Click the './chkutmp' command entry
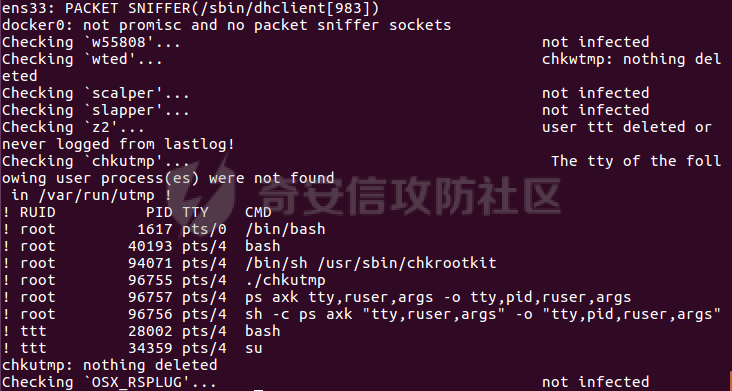The height and width of the screenshot is (391, 732). pos(285,280)
